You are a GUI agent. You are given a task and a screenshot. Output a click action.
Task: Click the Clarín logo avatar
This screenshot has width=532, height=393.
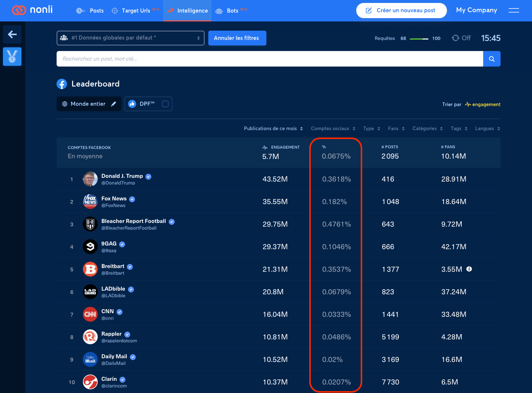[90, 382]
